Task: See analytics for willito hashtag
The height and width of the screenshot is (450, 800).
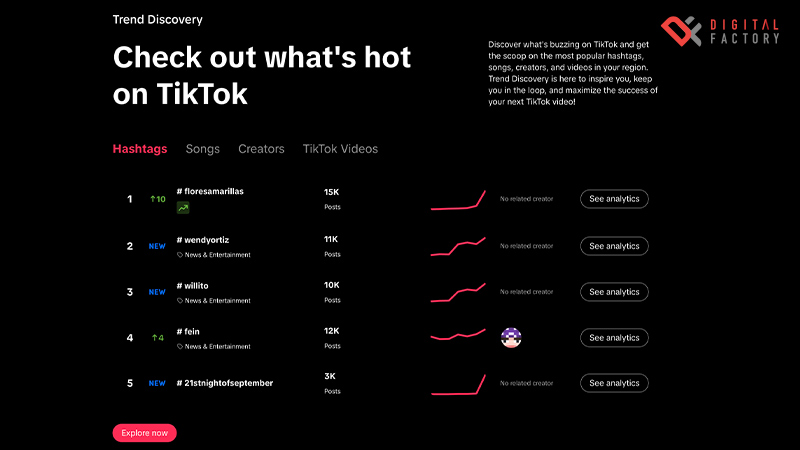Action: [614, 292]
